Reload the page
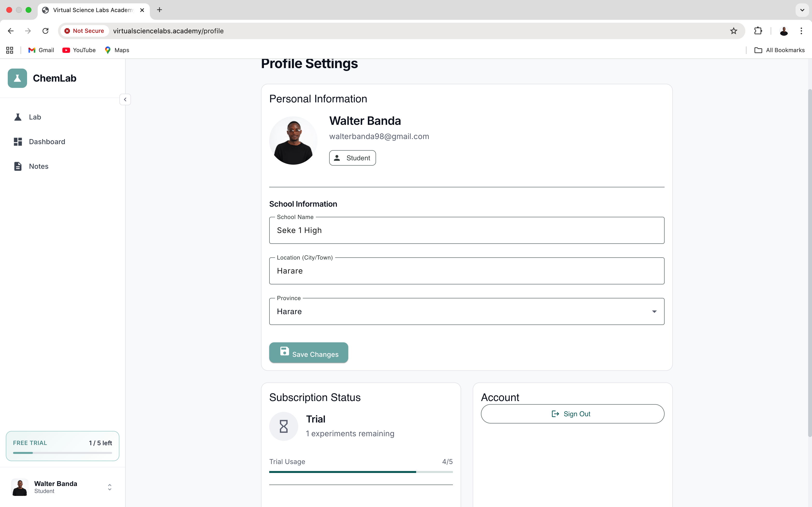 pyautogui.click(x=45, y=31)
